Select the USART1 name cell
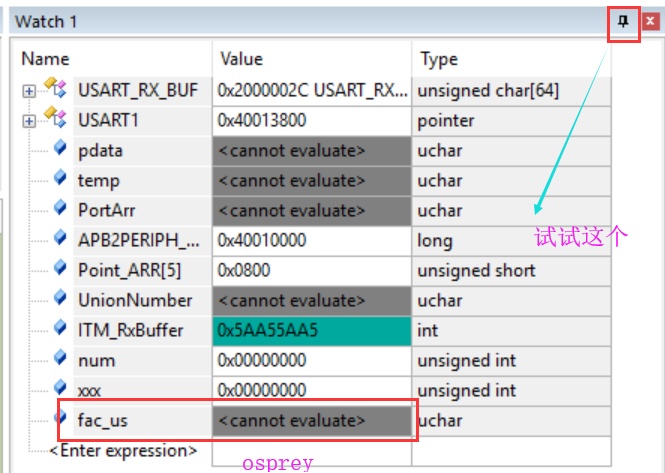The height and width of the screenshot is (473, 665). pyautogui.click(x=142, y=121)
